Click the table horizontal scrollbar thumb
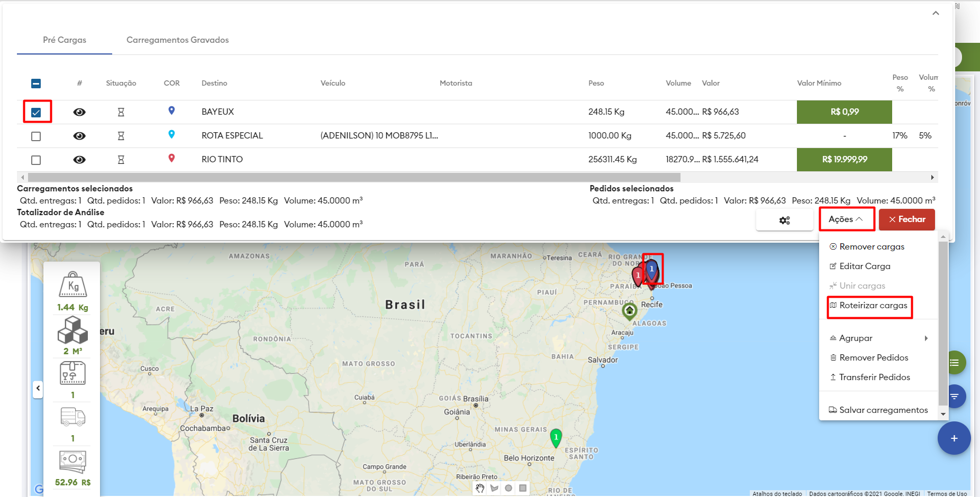 pyautogui.click(x=354, y=177)
